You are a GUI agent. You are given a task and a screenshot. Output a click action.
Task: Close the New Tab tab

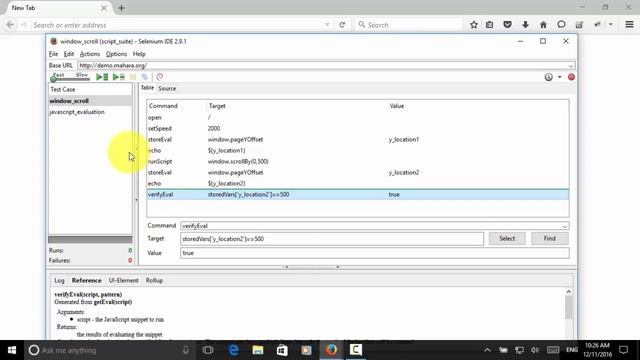[104, 8]
